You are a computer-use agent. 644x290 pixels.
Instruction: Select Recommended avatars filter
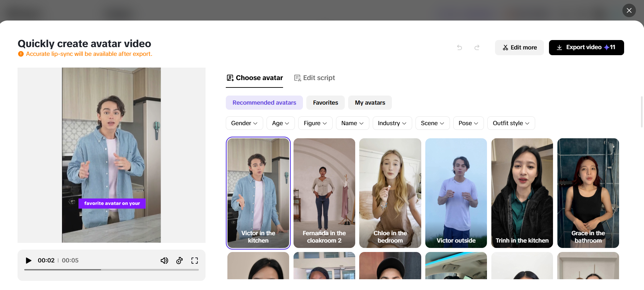coord(264,103)
